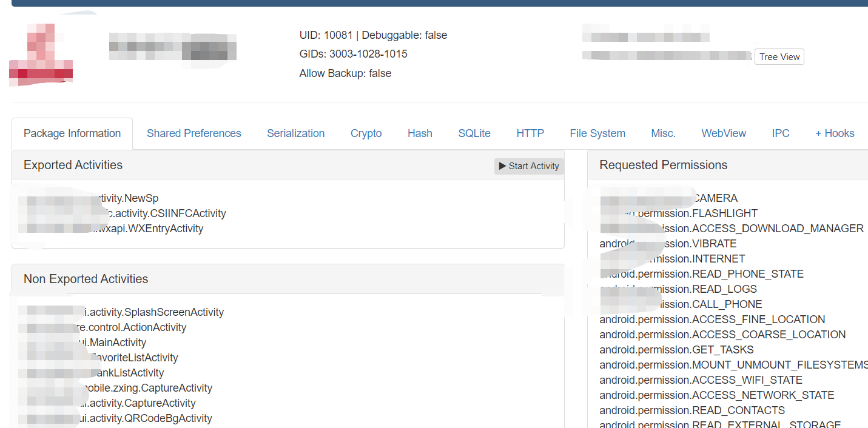Screen dimensions: 868x428
Task: Select the WXEntryActivity exported activity
Action: 111,229
